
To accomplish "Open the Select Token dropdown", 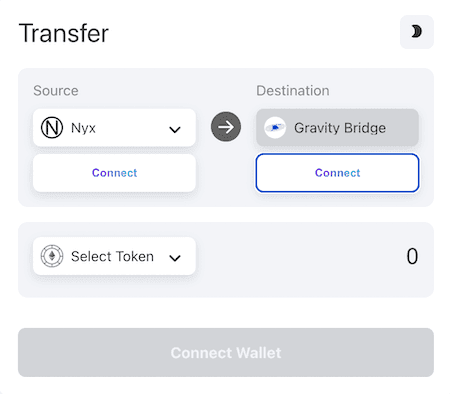I will click(x=114, y=256).
